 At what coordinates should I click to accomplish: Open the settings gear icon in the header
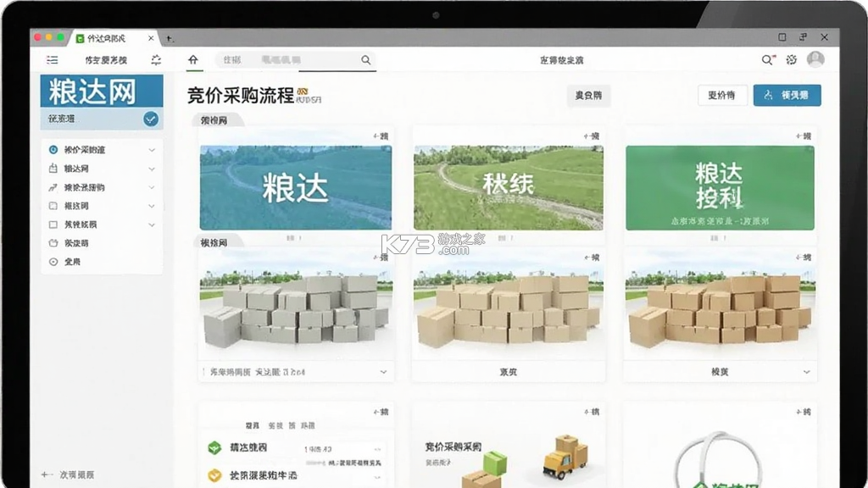pos(792,60)
